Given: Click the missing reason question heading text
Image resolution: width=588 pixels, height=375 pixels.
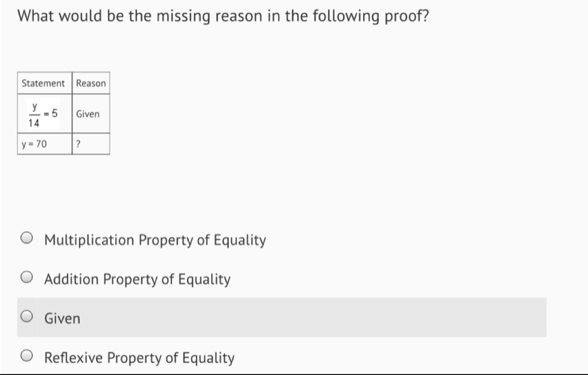Looking at the screenshot, I should click(x=223, y=16).
